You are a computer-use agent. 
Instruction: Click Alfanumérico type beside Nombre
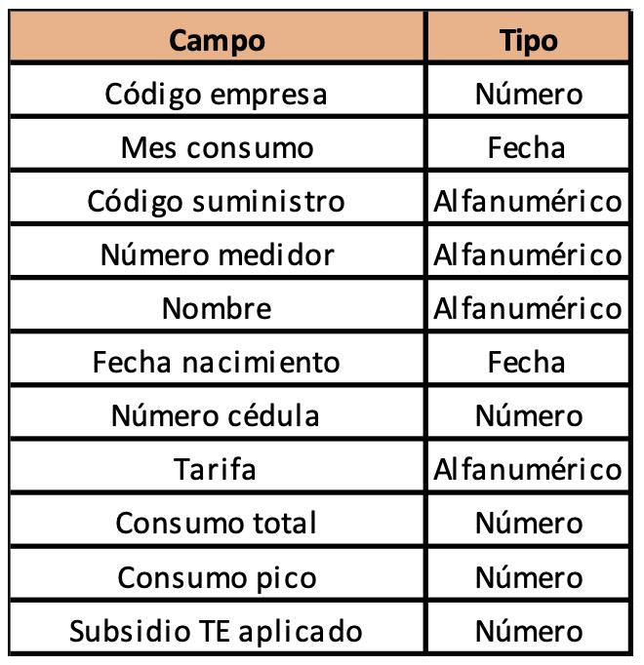528,304
